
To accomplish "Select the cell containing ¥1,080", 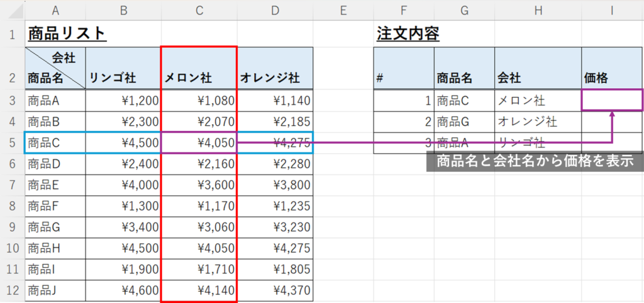I will coord(199,100).
